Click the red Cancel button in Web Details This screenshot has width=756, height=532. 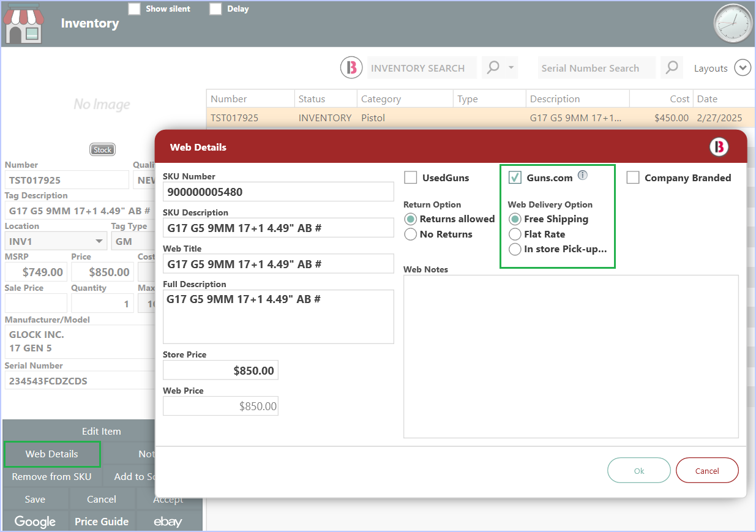point(707,471)
